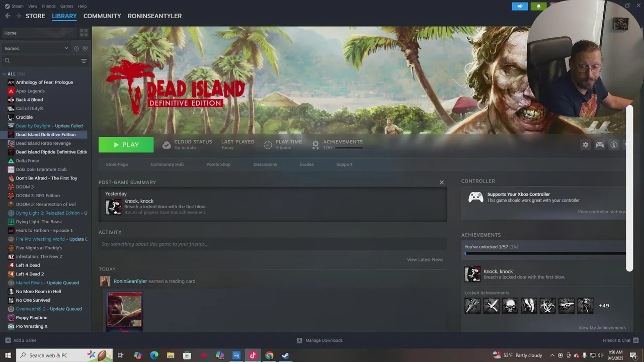Open Microsoft Edge from taskbar
The height and width of the screenshot is (362, 644).
point(154,355)
